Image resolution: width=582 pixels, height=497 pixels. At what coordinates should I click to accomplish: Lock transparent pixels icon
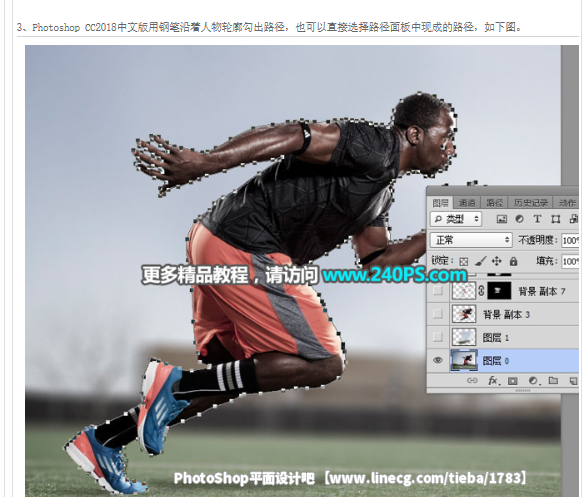tap(464, 262)
